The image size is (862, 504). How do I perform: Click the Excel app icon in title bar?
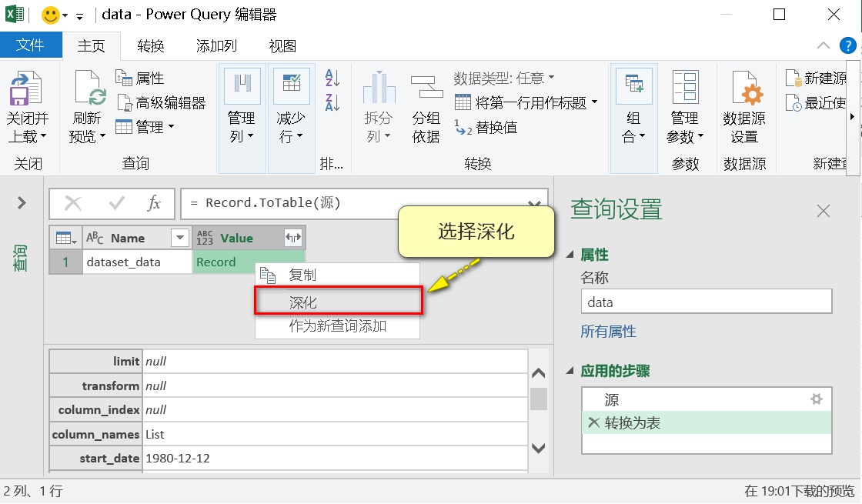coord(15,15)
